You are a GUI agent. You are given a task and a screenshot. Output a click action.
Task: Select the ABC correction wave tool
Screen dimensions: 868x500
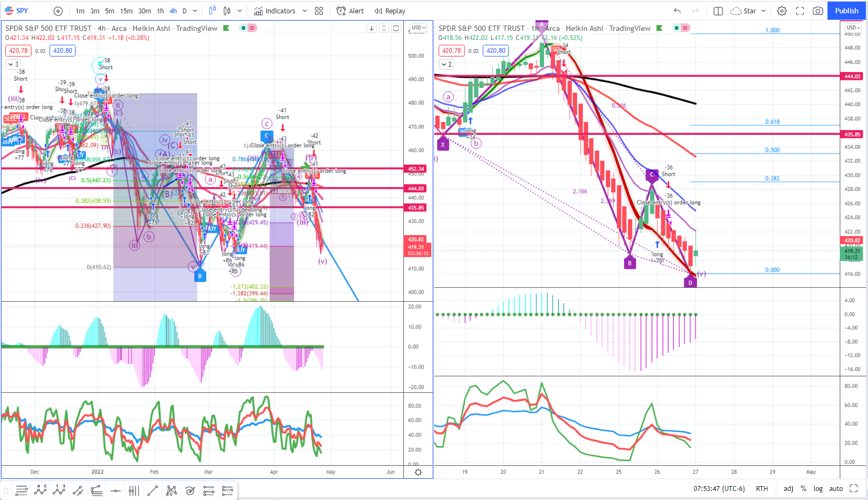click(x=40, y=490)
